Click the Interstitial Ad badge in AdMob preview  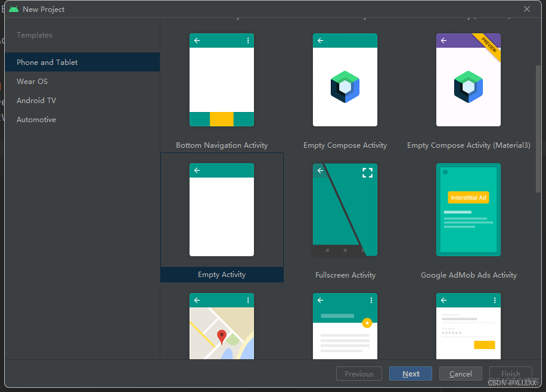coord(469,197)
